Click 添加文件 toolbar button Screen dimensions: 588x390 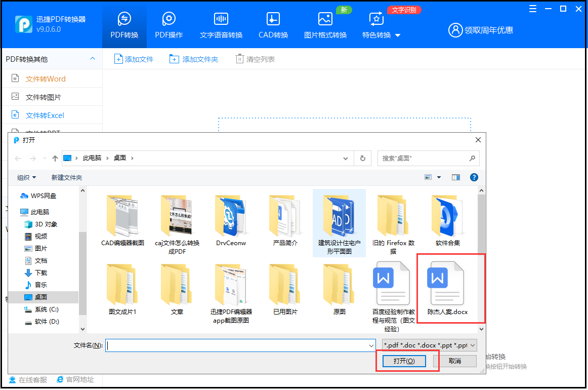point(134,59)
